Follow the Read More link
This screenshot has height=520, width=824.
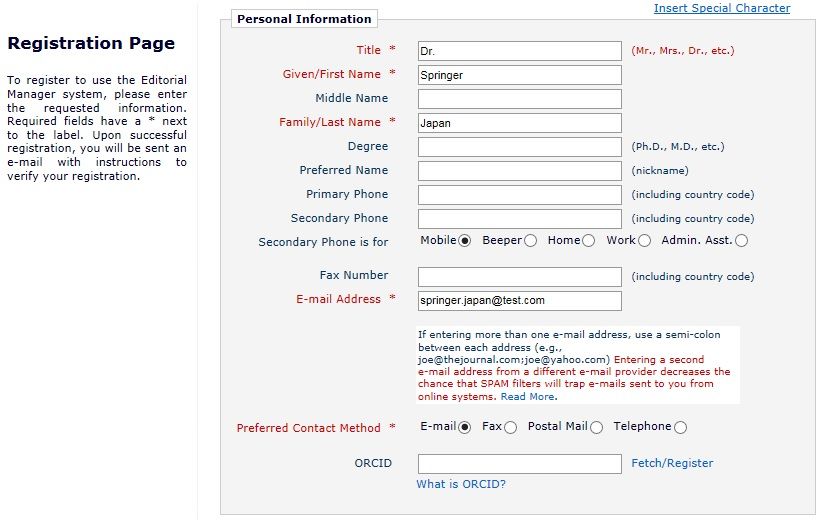click(x=528, y=397)
